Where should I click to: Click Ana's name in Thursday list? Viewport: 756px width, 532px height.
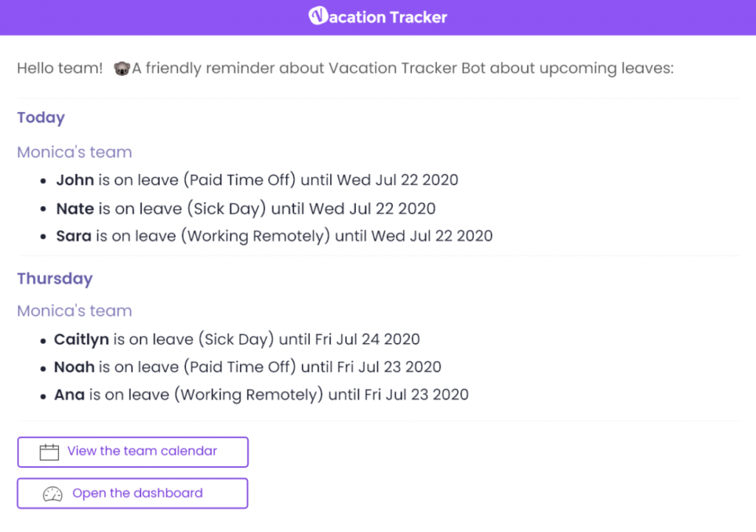(69, 395)
